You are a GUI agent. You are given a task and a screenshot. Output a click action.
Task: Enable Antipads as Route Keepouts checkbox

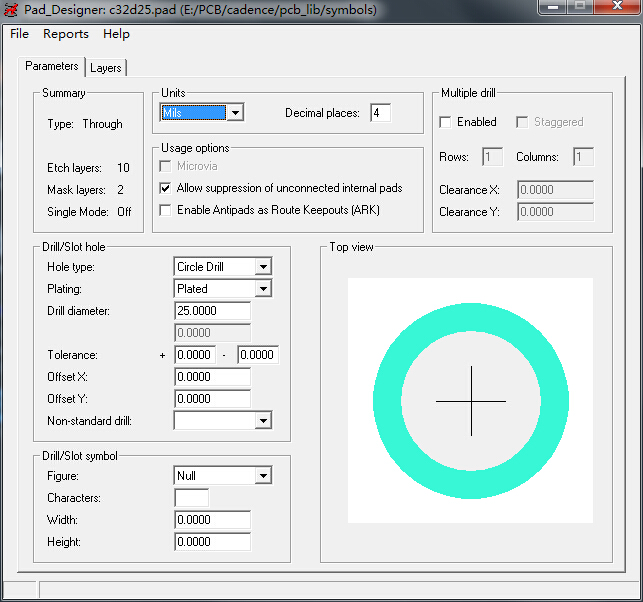[165, 210]
